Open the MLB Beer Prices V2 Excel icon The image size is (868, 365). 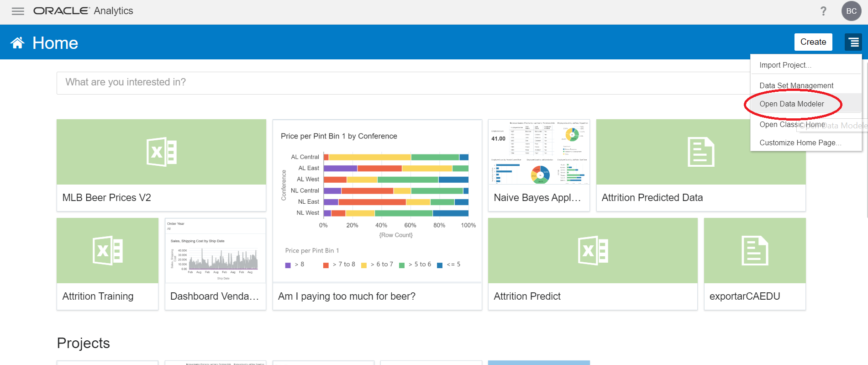point(161,152)
